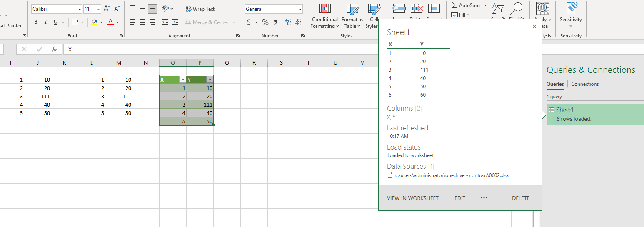Select cell with value 111 in column P
This screenshot has width=644, height=227.
(200, 105)
